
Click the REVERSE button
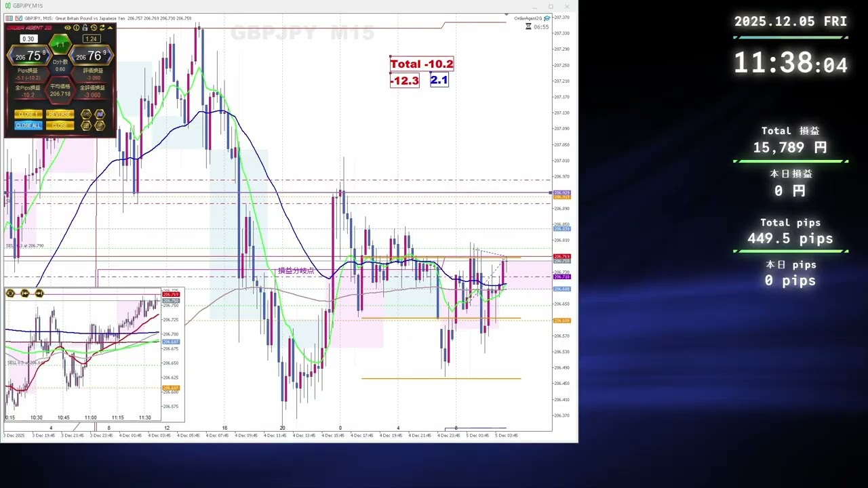point(60,115)
